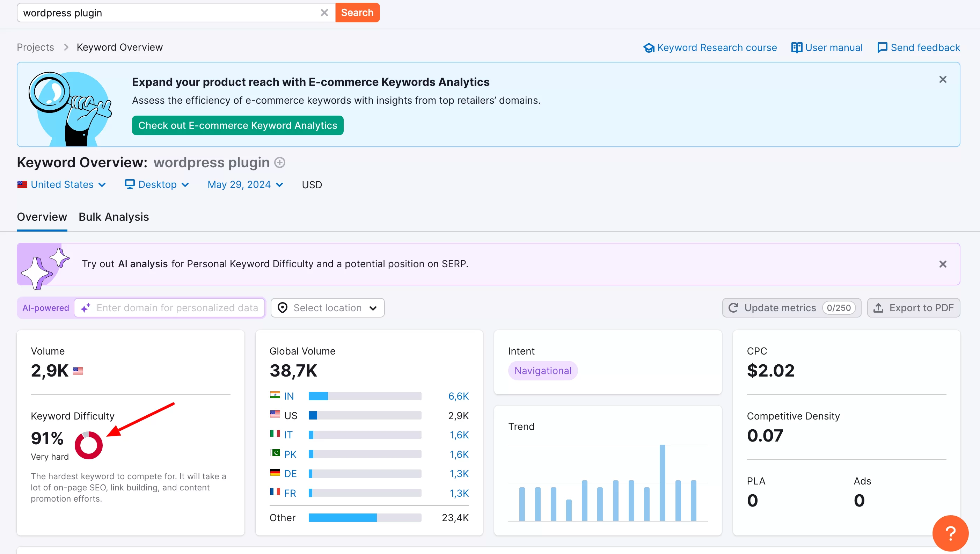The width and height of the screenshot is (980, 554).
Task: Click the Update metrics refresh icon
Action: [x=734, y=308]
